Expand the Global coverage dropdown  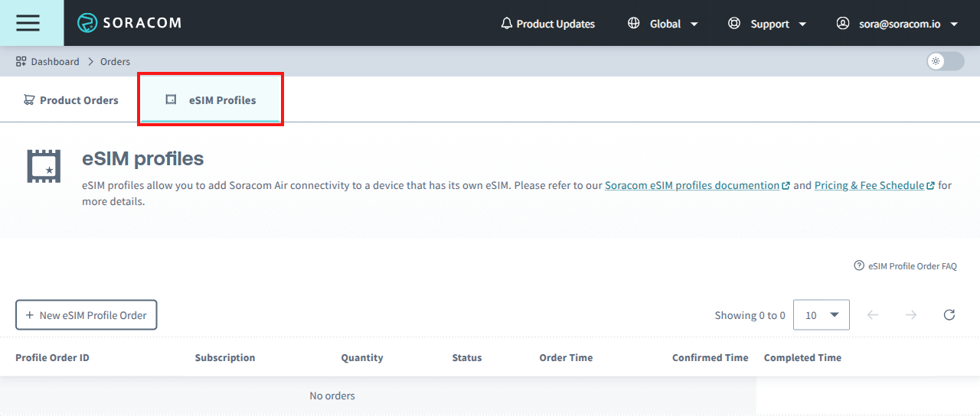[663, 24]
